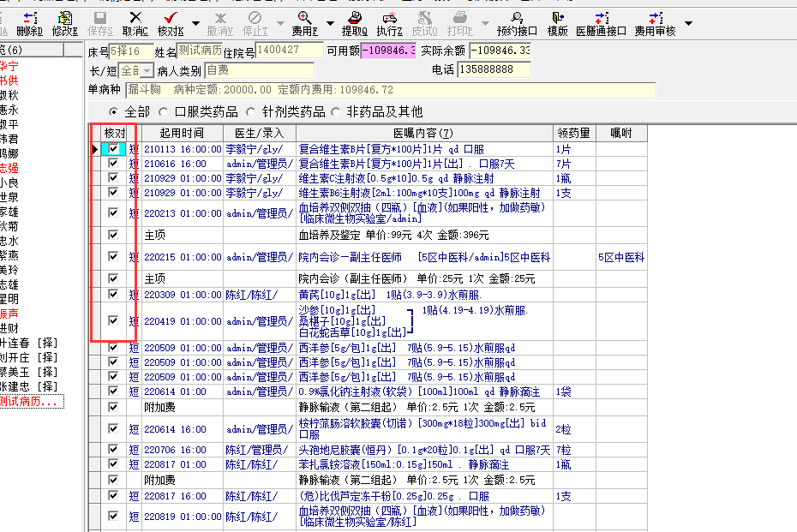This screenshot has width=797, height=532.
Task: Open the 长/短 order type combo box
Action: coord(135,70)
